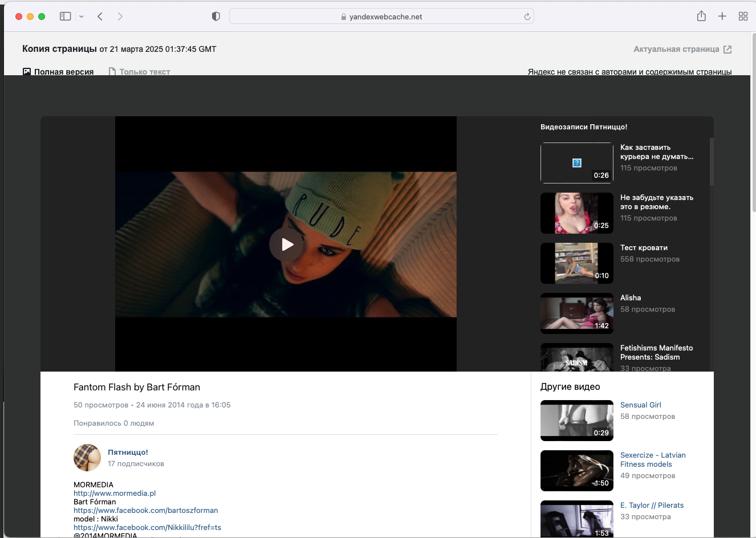756x538 pixels.
Task: Open thumbnail of Не забудьте указать video
Action: coord(577,213)
